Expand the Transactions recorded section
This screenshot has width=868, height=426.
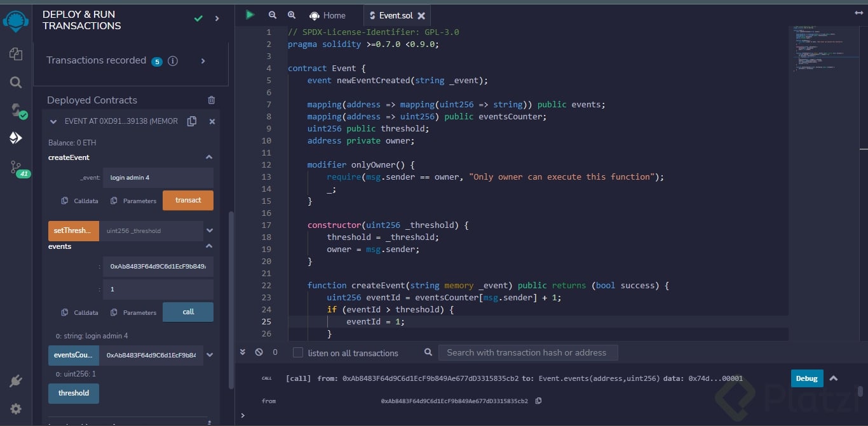pyautogui.click(x=203, y=61)
